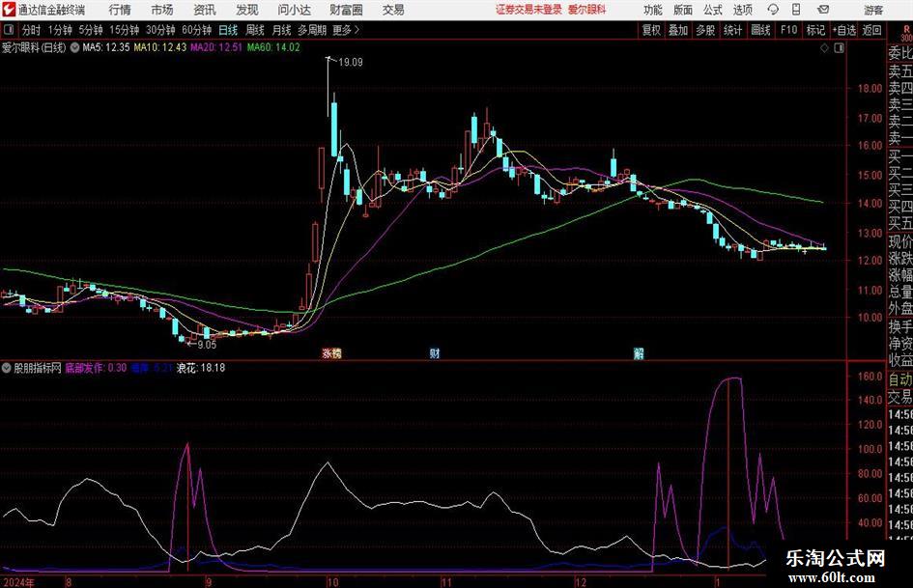Click the 画线 drawing toolbar button
The width and height of the screenshot is (913, 588).
[761, 30]
